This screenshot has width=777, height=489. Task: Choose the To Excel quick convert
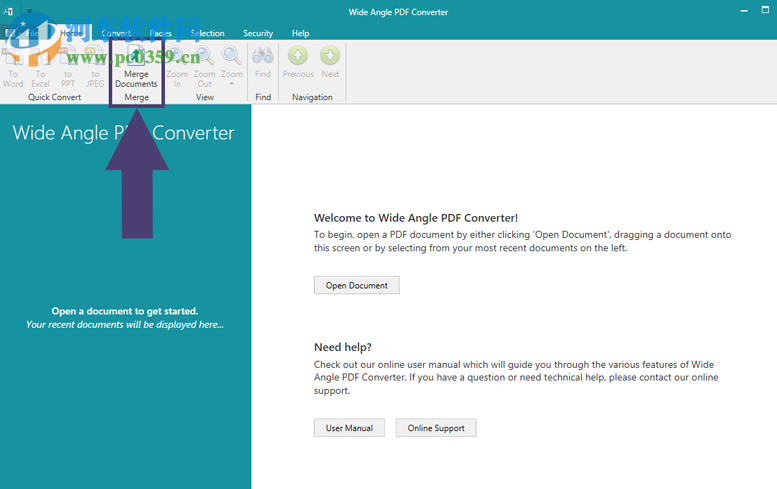pos(40,67)
